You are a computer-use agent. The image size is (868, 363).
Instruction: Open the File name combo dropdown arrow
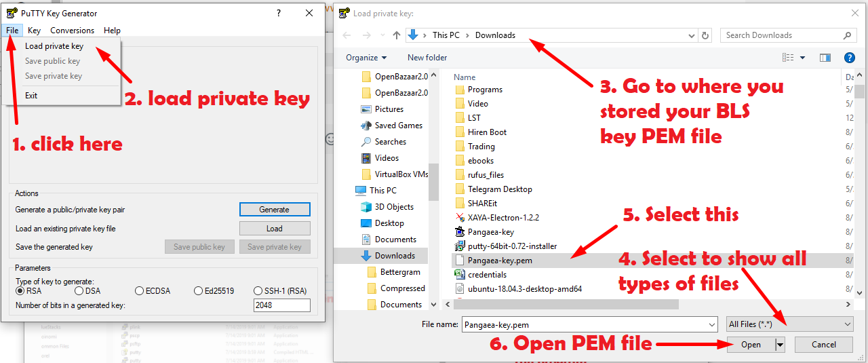(x=711, y=325)
